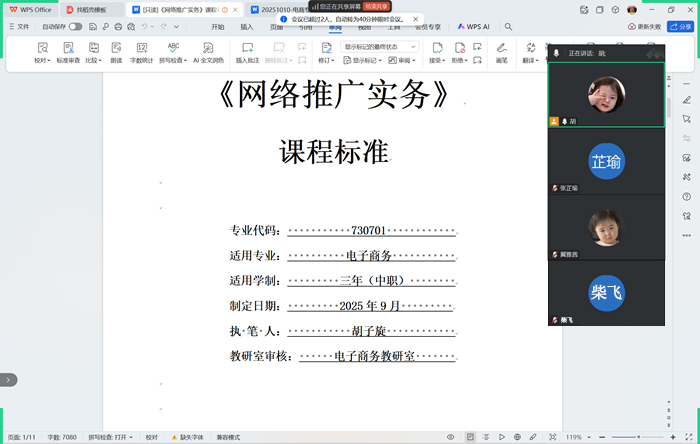Open the 开始 ribbon tab
Screen dimensions: 700x444
click(218, 27)
